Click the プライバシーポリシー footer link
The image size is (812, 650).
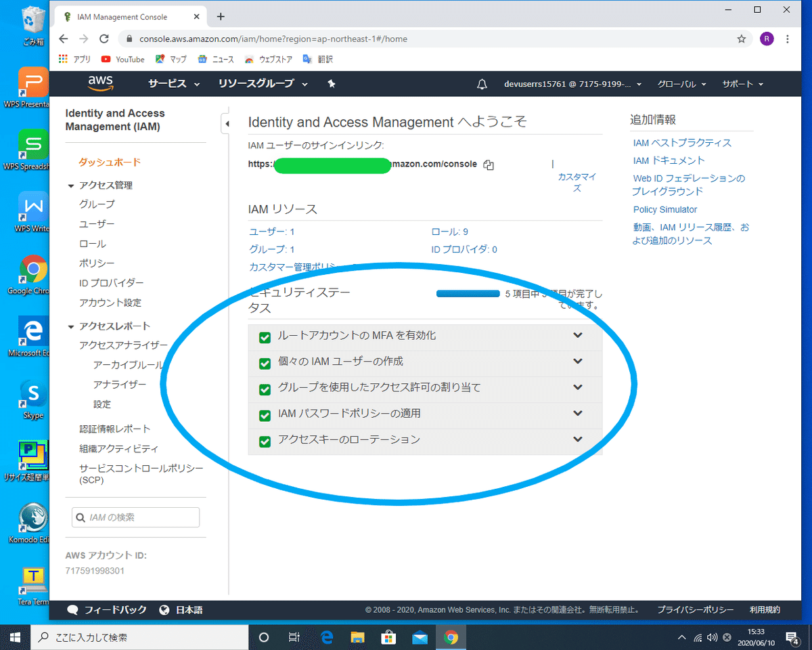tap(696, 610)
